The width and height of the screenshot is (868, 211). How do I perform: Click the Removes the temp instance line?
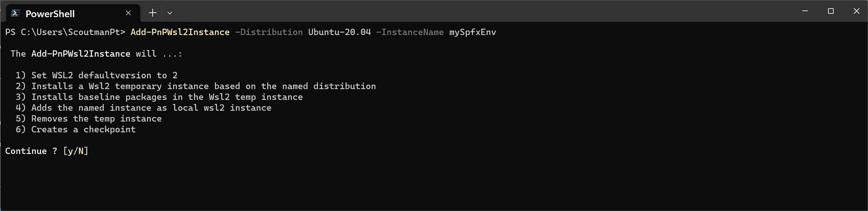click(89, 119)
